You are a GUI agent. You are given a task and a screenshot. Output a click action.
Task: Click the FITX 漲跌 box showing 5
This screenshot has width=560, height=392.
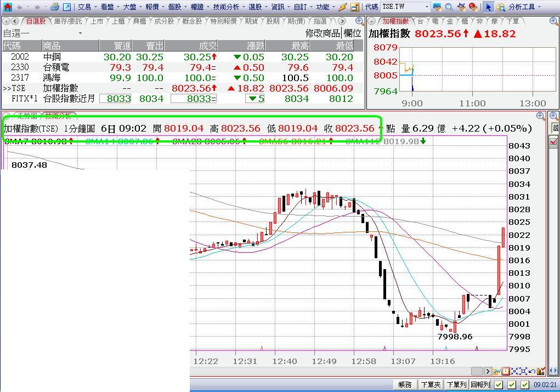pos(254,99)
